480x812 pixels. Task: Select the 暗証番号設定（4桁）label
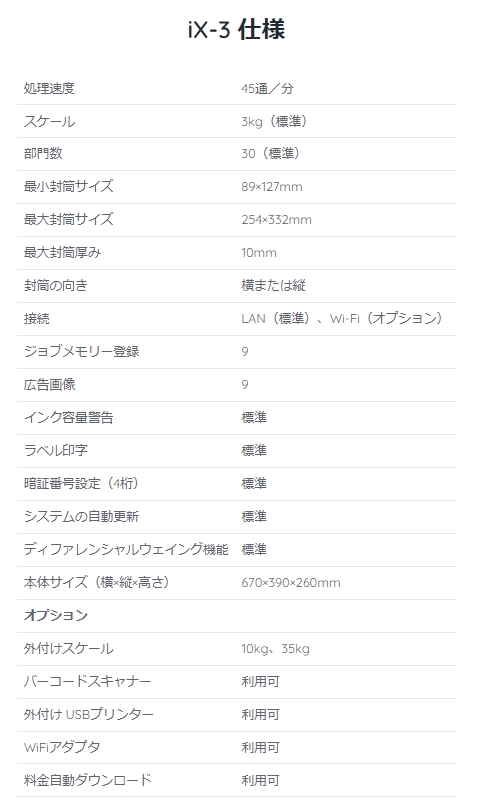[82, 484]
